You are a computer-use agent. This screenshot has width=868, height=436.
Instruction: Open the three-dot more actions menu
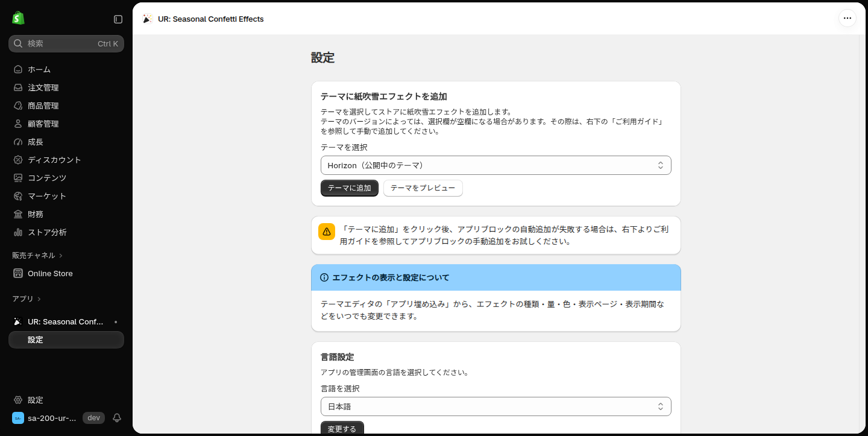point(848,18)
